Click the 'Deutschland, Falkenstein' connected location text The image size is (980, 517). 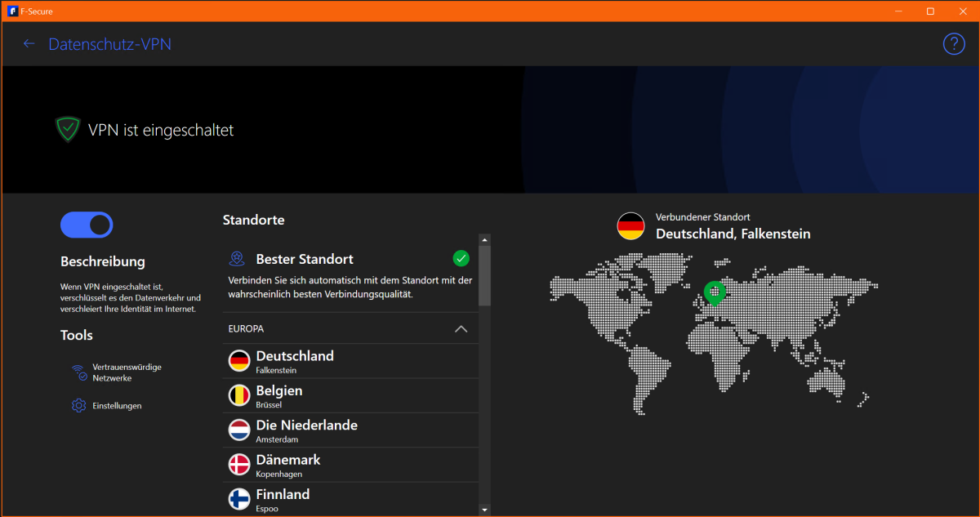(x=733, y=234)
